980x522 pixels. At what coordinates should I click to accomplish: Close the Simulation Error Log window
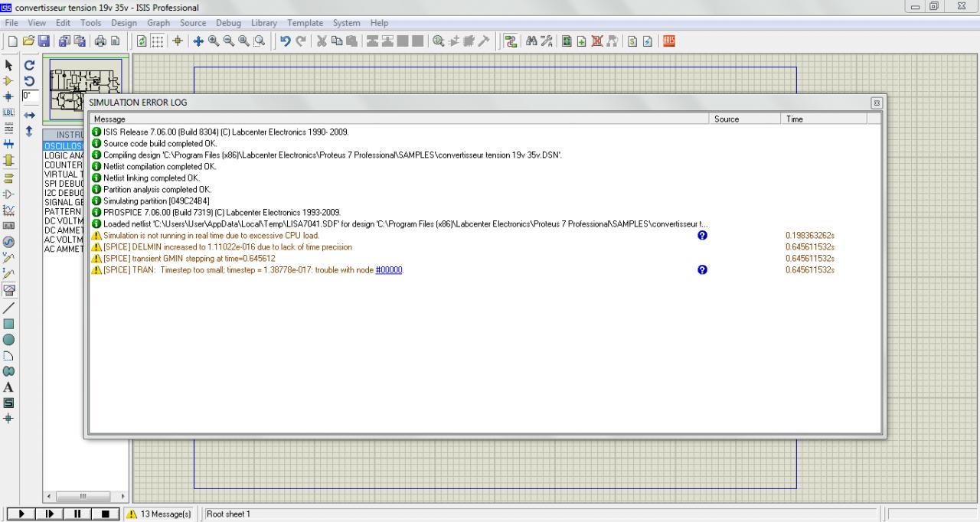877,103
